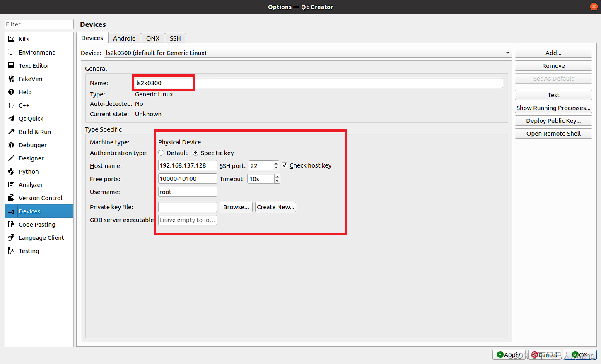The width and height of the screenshot is (601, 364).
Task: Click the Free ports field
Action: click(x=187, y=179)
